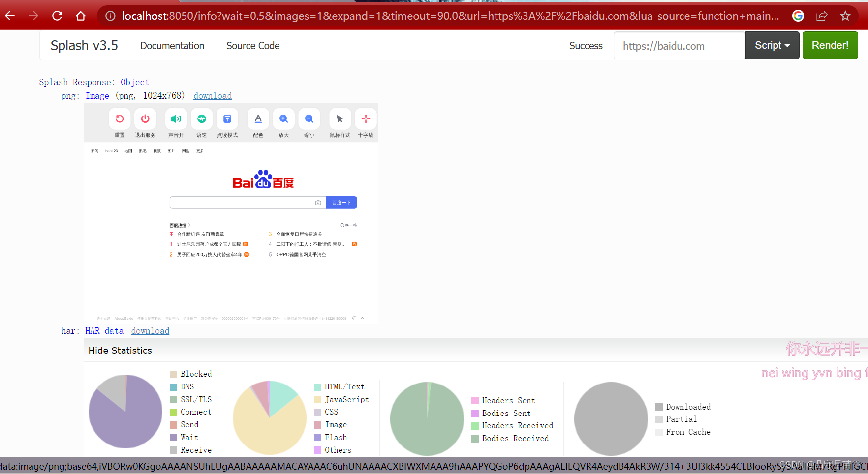Viewport: 868px width, 474px height.
Task: Click the Google icon in address bar
Action: (798, 16)
